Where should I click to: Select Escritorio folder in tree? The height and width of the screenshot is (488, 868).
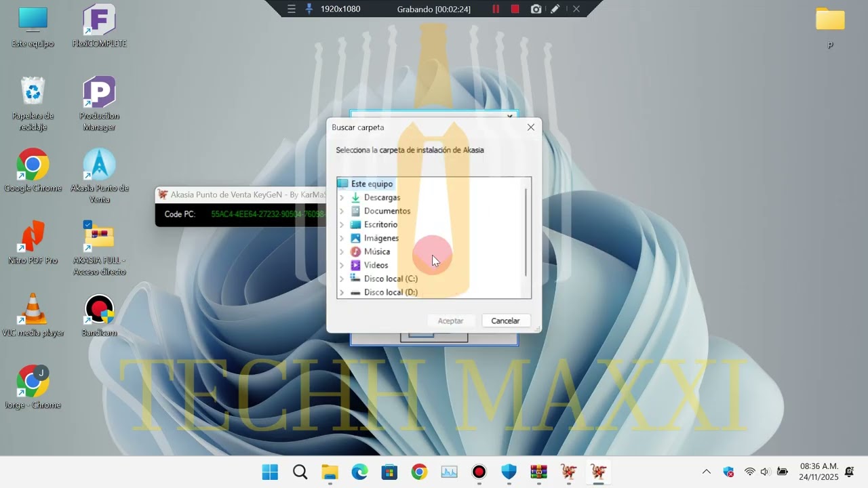[380, 224]
